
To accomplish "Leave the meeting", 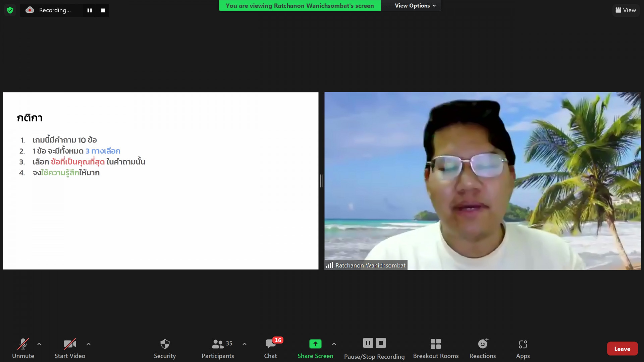I will click(x=622, y=349).
